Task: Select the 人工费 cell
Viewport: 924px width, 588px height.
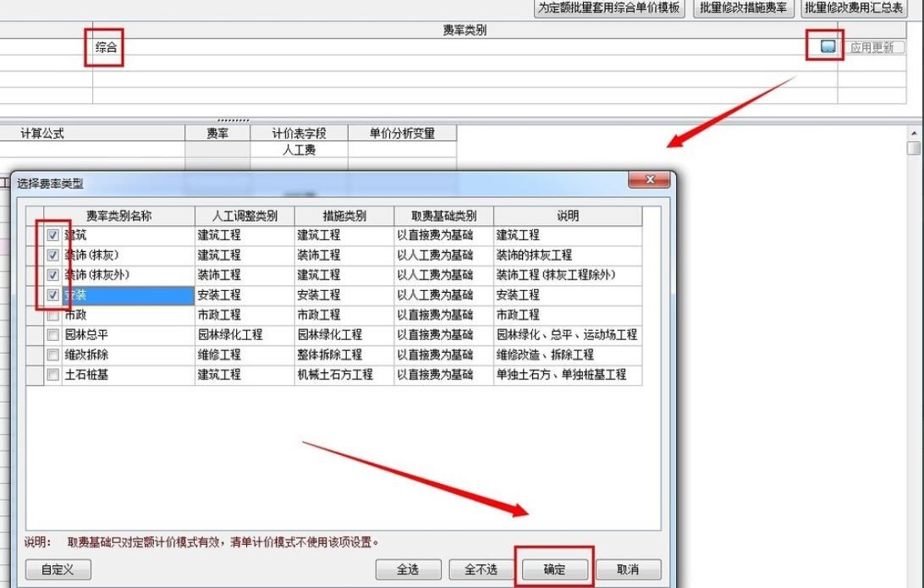Action: point(299,150)
